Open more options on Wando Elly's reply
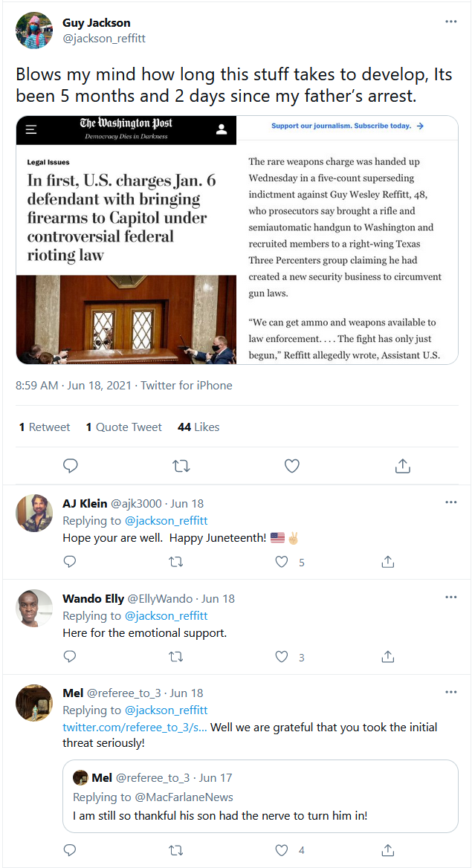This screenshot has width=475, height=868. click(451, 597)
